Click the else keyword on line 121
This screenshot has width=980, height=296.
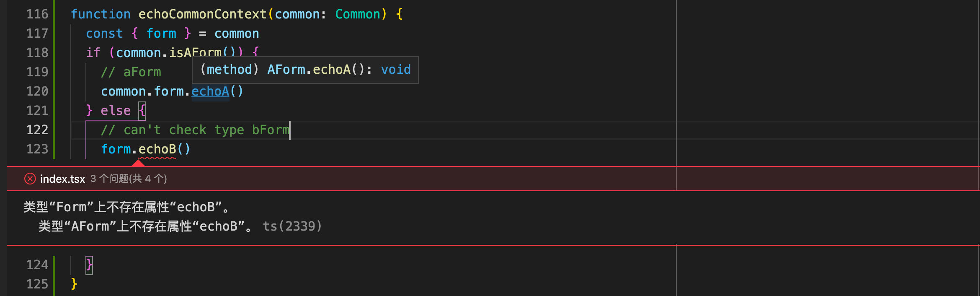click(116, 111)
